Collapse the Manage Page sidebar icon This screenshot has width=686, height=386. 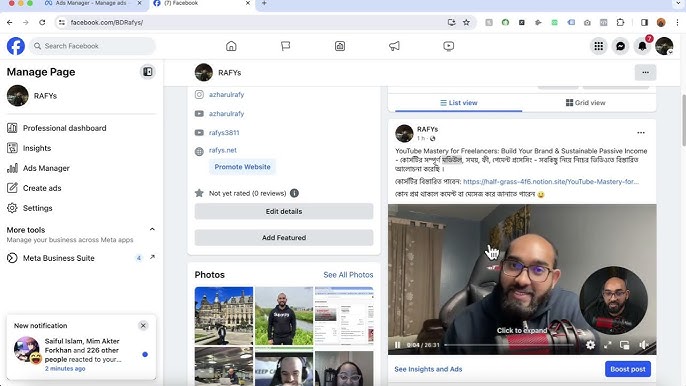coord(147,72)
